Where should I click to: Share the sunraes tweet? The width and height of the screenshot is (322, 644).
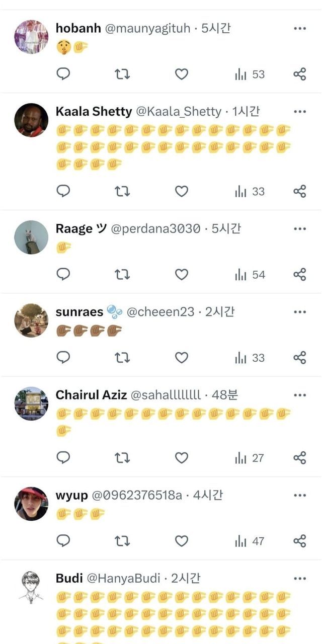(299, 358)
